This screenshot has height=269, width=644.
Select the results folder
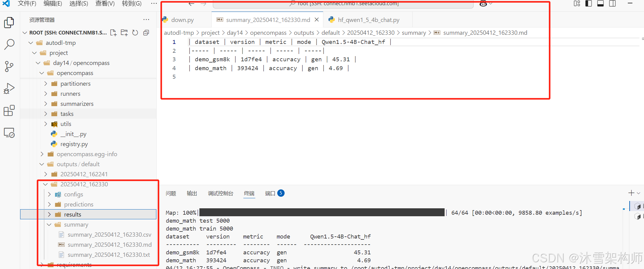click(x=88, y=214)
